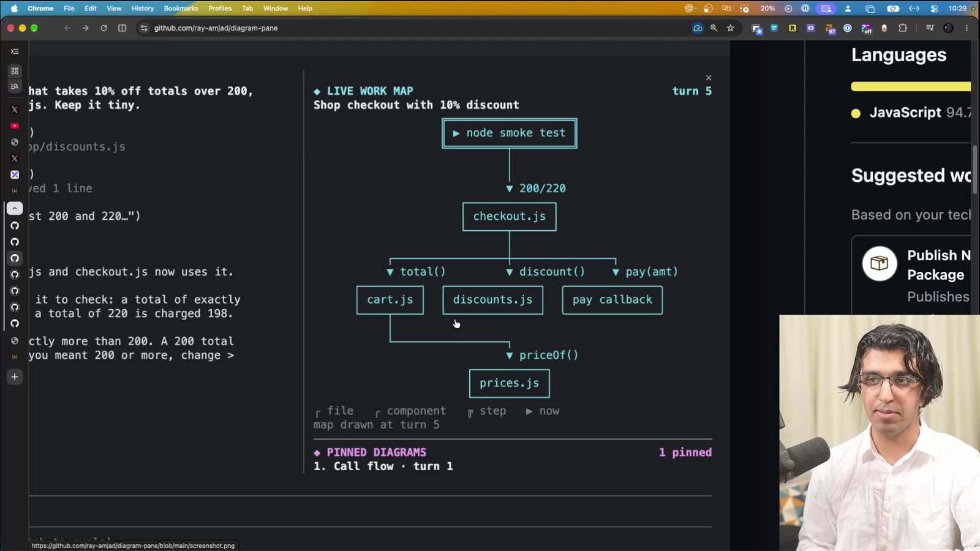Toggle the extension marked off

pos(867,29)
